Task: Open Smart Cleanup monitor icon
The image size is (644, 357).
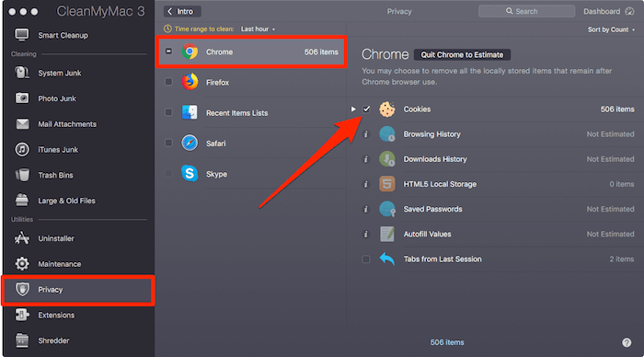Action: (x=22, y=35)
